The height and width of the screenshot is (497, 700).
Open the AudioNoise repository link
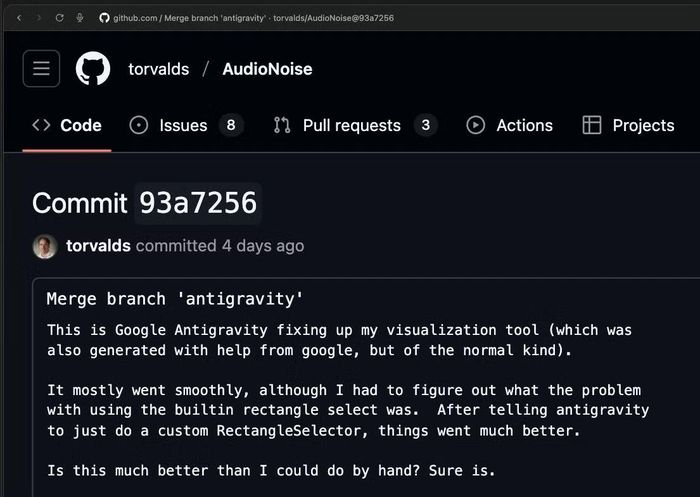click(267, 69)
